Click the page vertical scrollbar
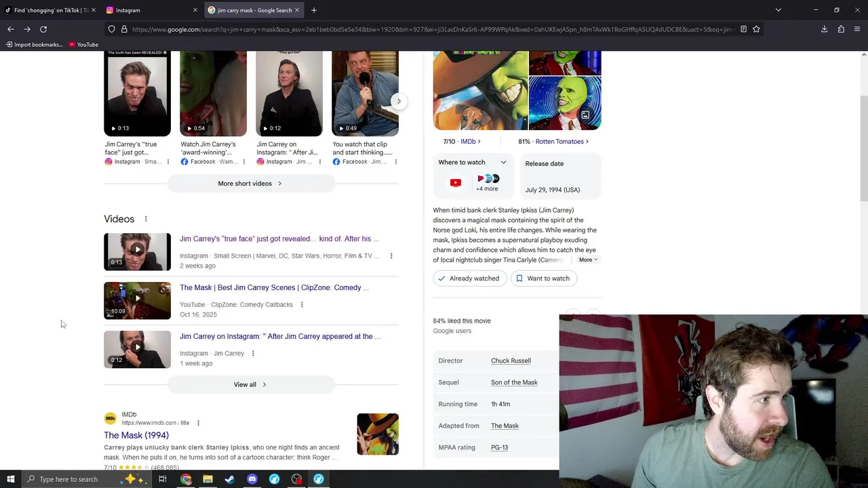868x488 pixels. 863,148
